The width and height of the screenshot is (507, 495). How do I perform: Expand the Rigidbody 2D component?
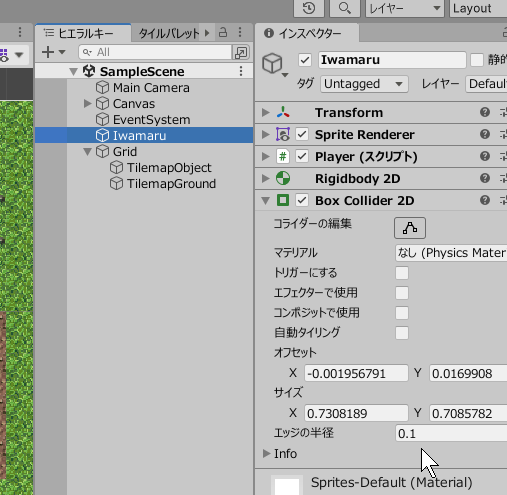coord(266,178)
